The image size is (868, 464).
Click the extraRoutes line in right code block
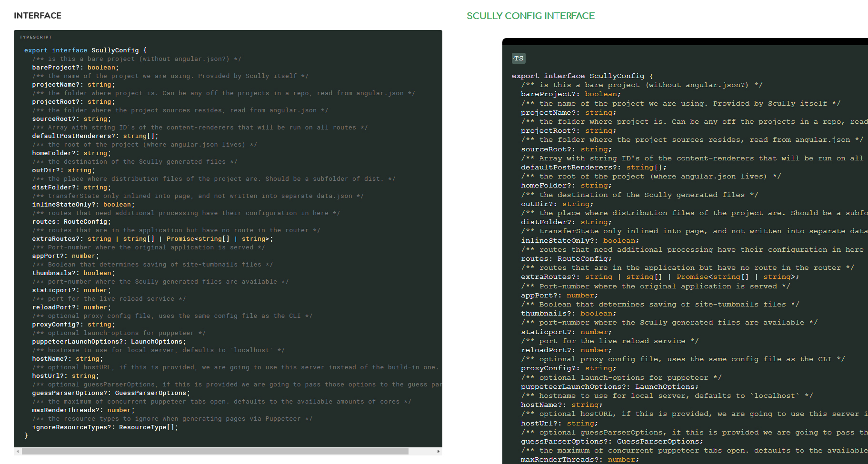(x=660, y=277)
